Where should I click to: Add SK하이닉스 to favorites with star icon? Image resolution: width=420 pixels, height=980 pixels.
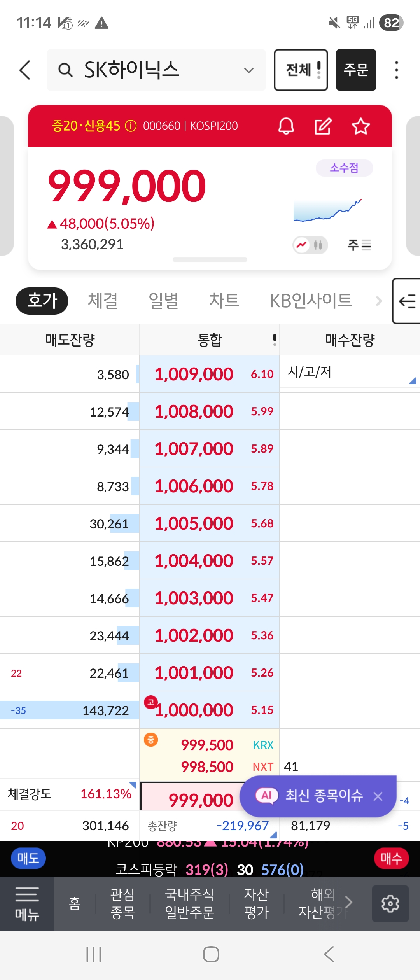pos(360,126)
